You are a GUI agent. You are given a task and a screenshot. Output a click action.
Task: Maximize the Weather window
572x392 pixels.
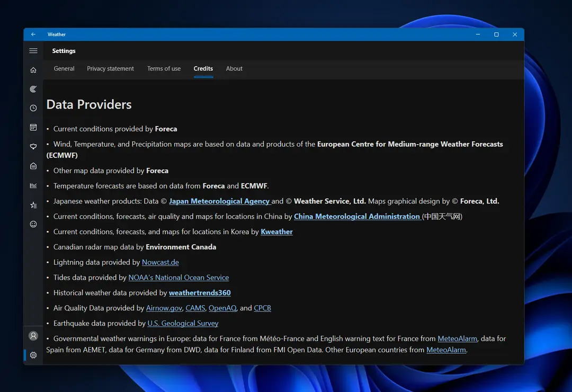(496, 34)
